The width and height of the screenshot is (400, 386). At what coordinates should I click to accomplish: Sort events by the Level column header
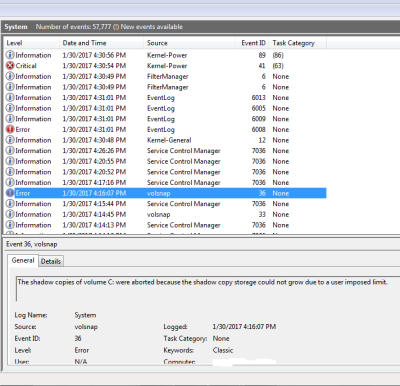[32, 43]
